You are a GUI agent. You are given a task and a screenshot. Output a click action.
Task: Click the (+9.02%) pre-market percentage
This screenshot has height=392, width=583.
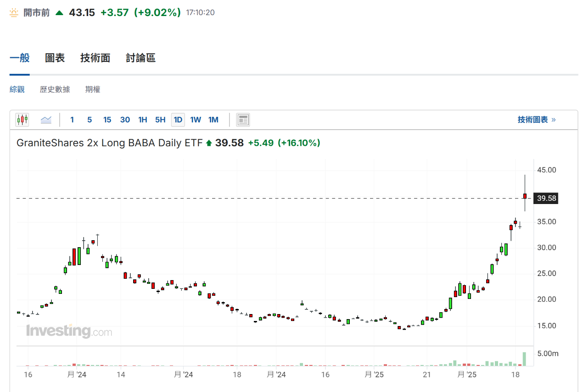[157, 12]
